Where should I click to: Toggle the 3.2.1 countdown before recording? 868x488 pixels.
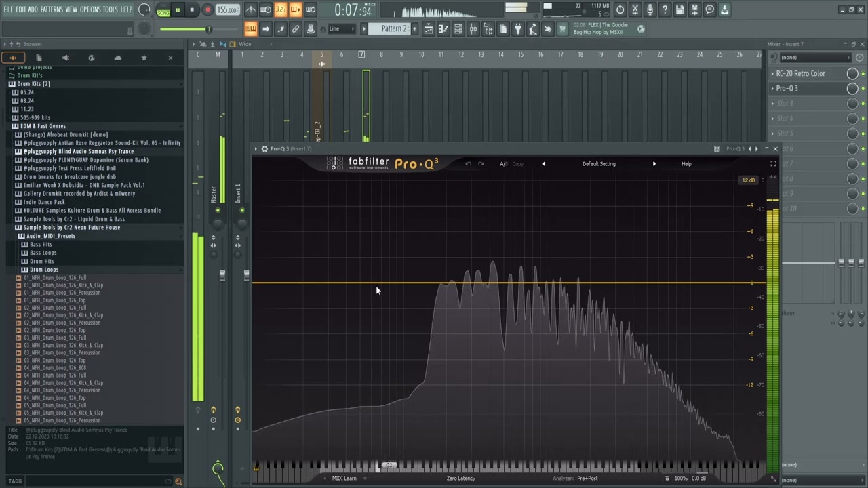(281, 9)
